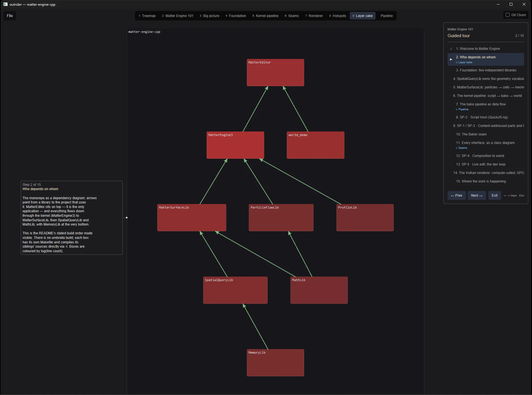Click the world_demo node box
Image resolution: width=532 pixels, height=395 pixels.
point(315,145)
